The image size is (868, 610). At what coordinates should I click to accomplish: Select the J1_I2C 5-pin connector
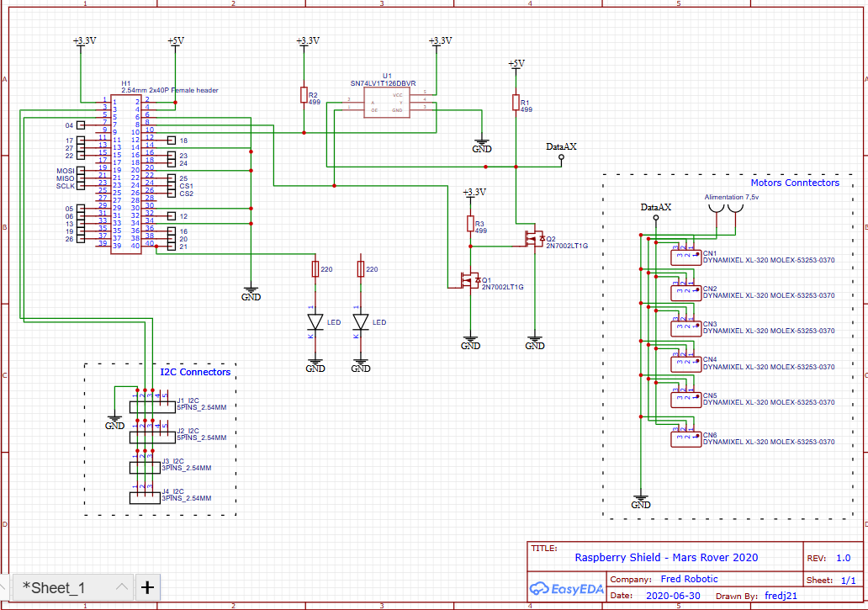(152, 407)
